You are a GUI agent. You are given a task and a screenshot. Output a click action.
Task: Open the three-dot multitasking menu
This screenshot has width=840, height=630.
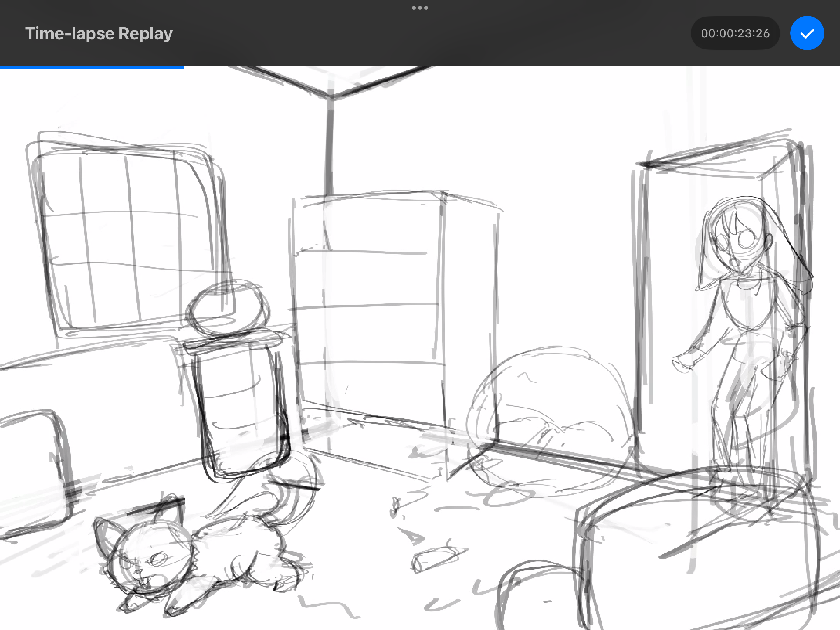(420, 8)
